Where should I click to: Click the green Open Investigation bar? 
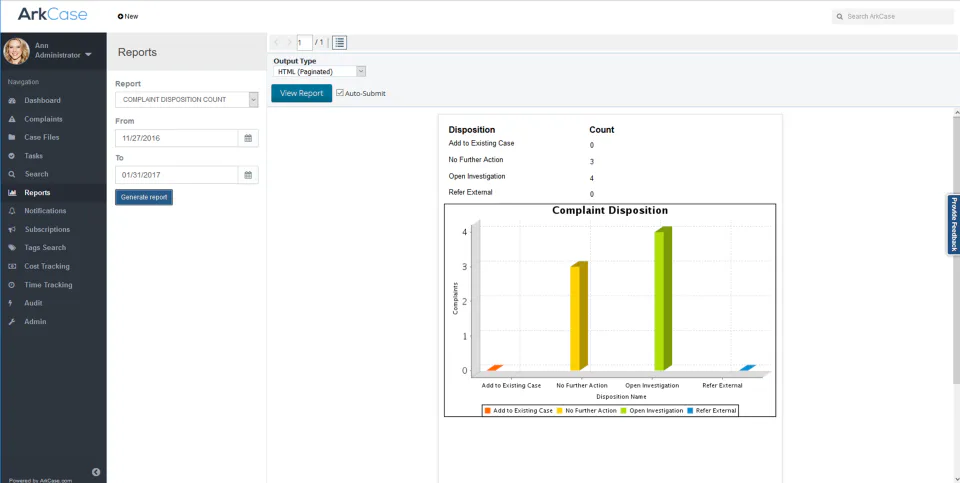(663, 299)
